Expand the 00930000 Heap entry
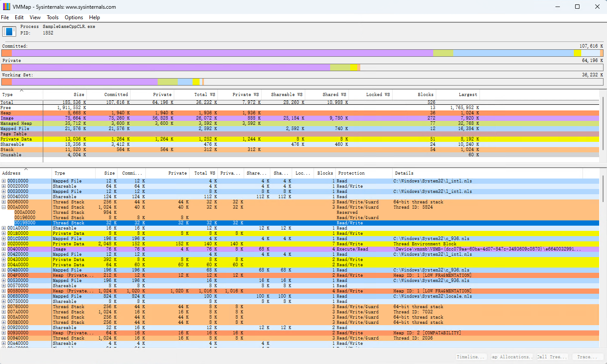 coord(4,333)
